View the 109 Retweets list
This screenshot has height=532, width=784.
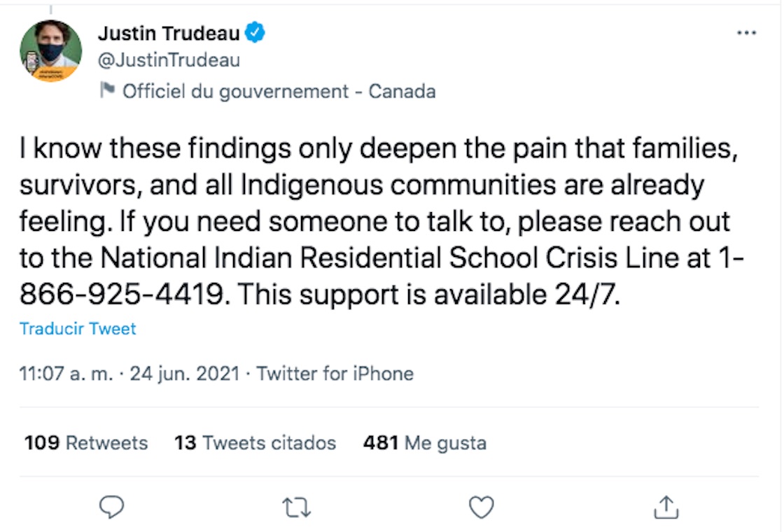pos(86,443)
